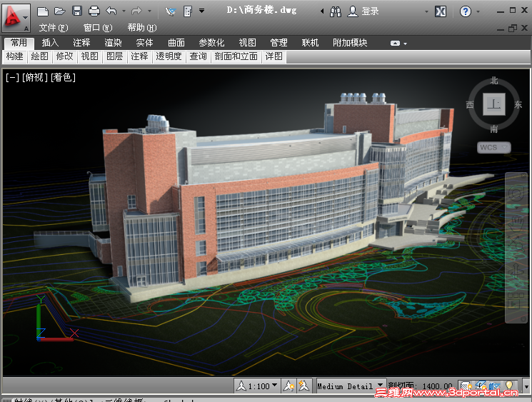Click the 剖面和立面 panel button

[236, 56]
